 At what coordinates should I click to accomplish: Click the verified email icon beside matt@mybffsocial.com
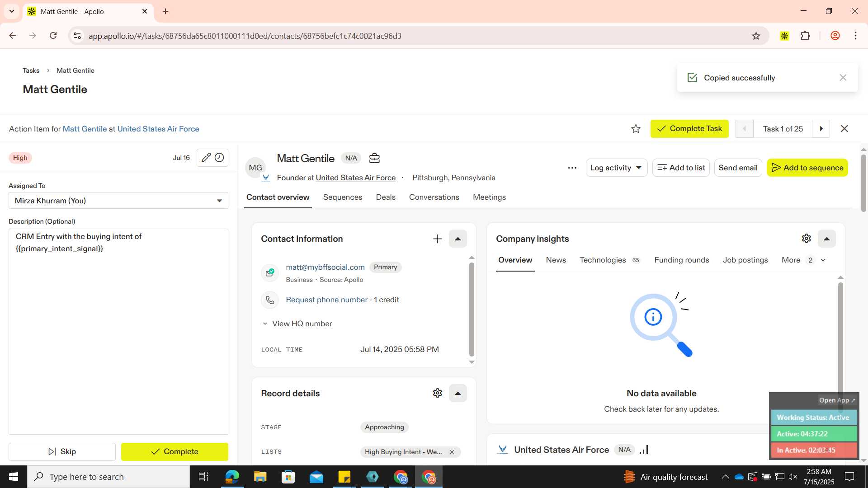[x=270, y=272]
